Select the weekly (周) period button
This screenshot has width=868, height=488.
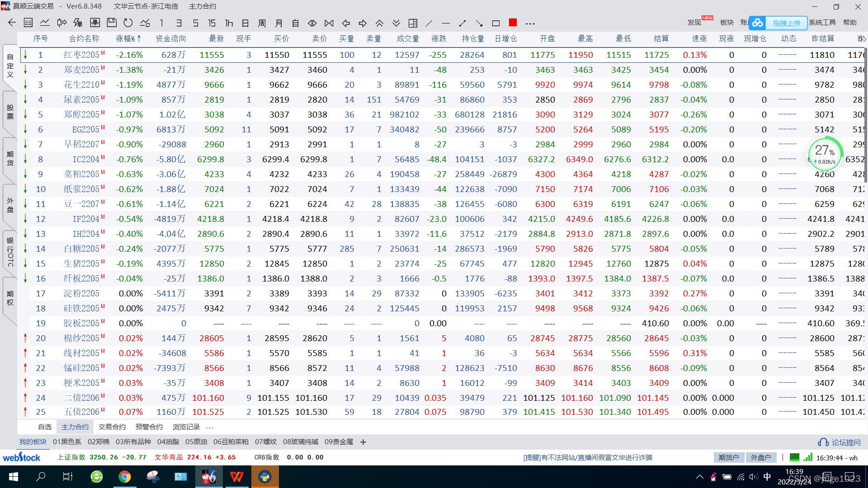click(262, 23)
